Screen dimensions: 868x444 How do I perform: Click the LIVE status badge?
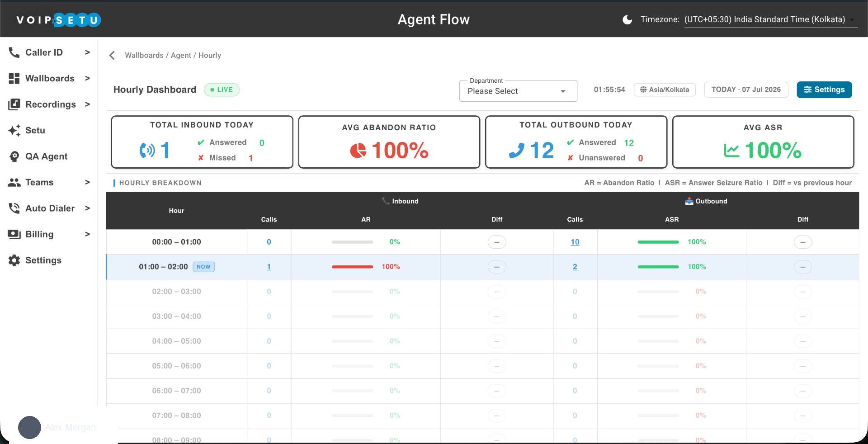coord(222,90)
